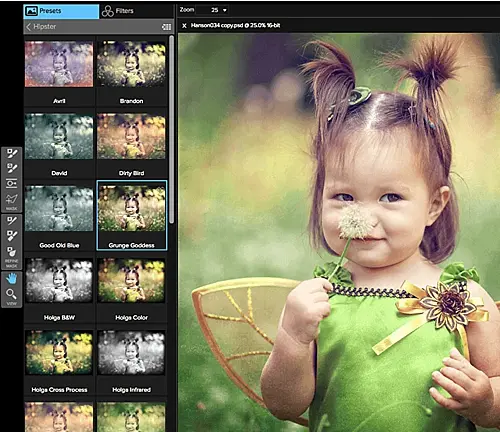Image resolution: width=500 pixels, height=432 pixels.
Task: Apply the Dirty Bird preset thumbnail
Action: pos(131,136)
